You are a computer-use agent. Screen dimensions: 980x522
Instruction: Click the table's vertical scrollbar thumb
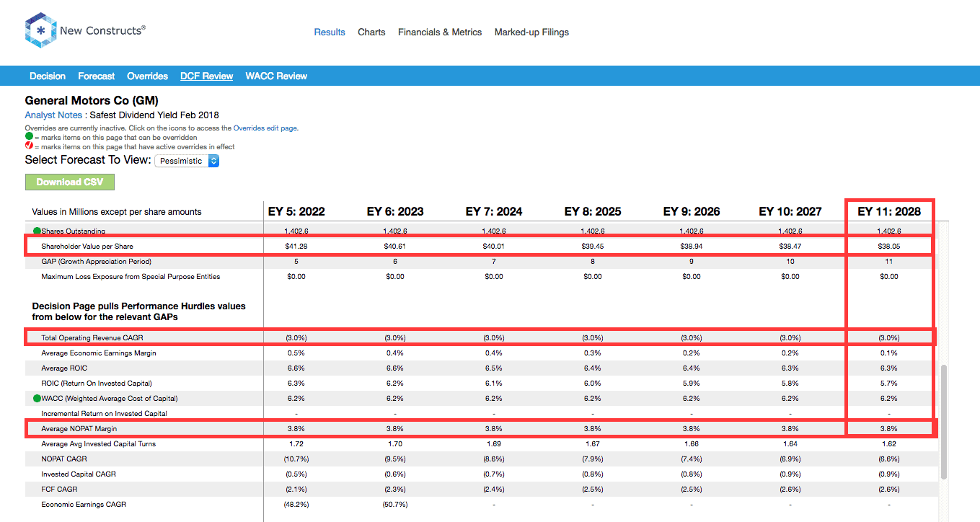point(943,422)
